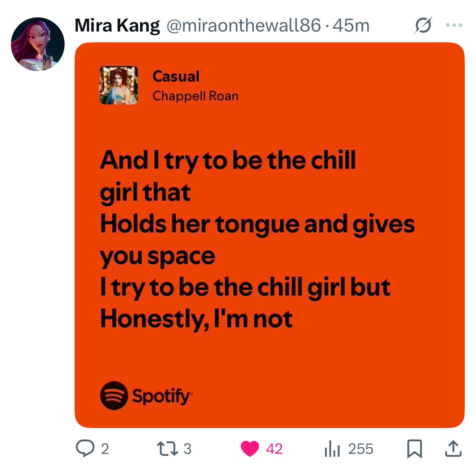Click the Spotify logo icon
476x470 pixels.
coord(114,396)
